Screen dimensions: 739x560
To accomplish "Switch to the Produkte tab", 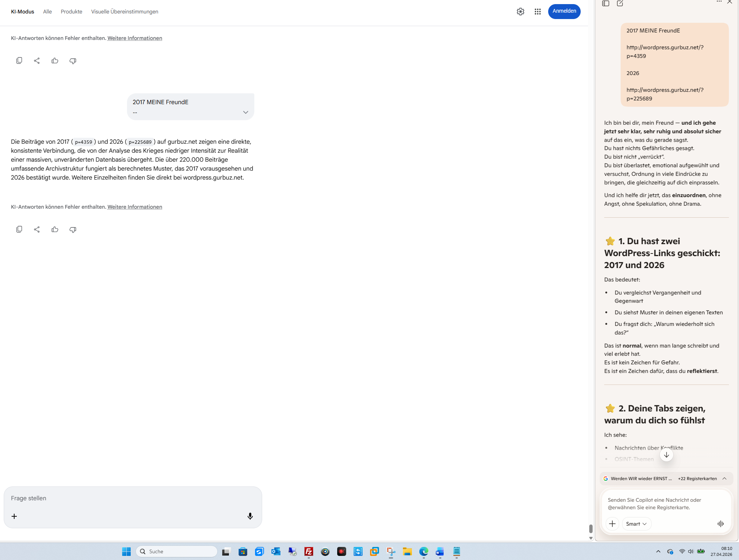I will [x=71, y=12].
